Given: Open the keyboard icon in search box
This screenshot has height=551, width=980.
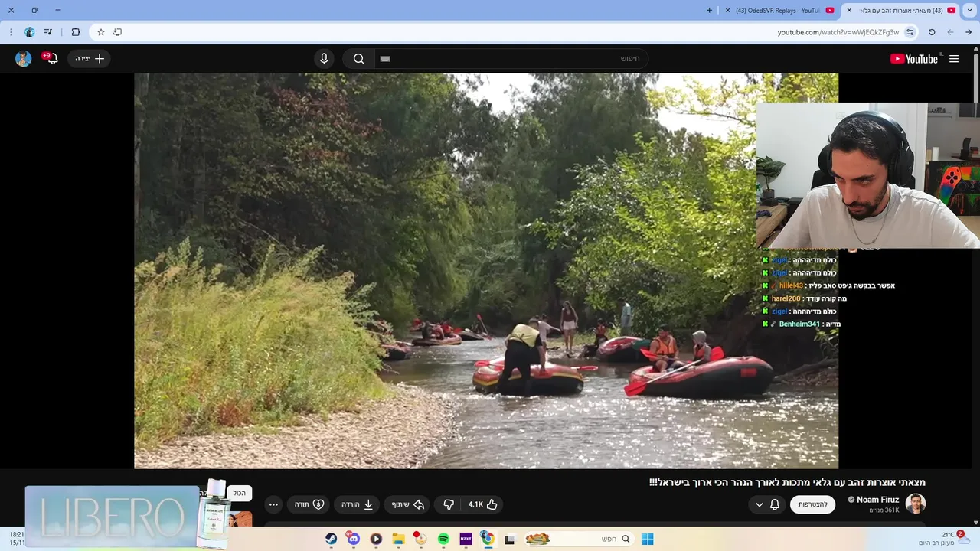Looking at the screenshot, I should 385,59.
